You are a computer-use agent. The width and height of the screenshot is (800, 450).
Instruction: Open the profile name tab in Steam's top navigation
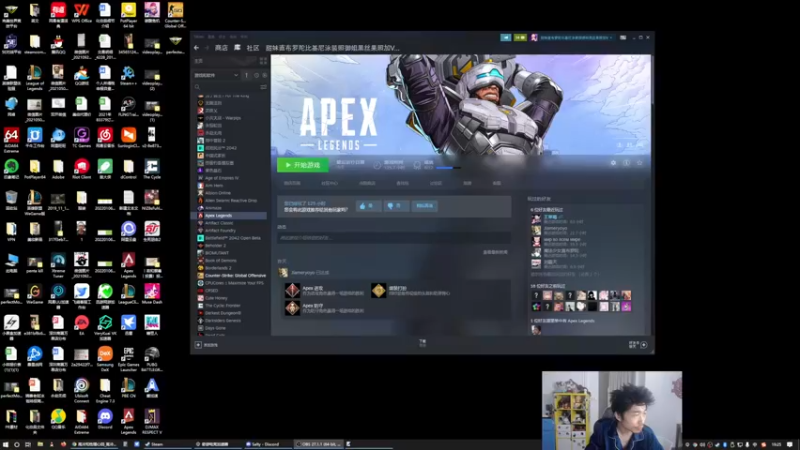tap(333, 48)
